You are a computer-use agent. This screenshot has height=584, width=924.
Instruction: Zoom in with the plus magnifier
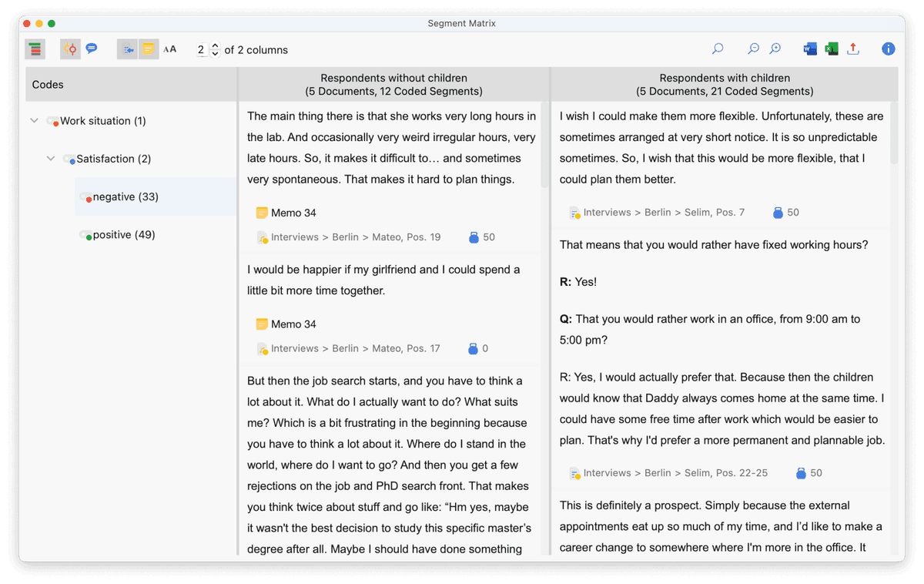coord(775,49)
